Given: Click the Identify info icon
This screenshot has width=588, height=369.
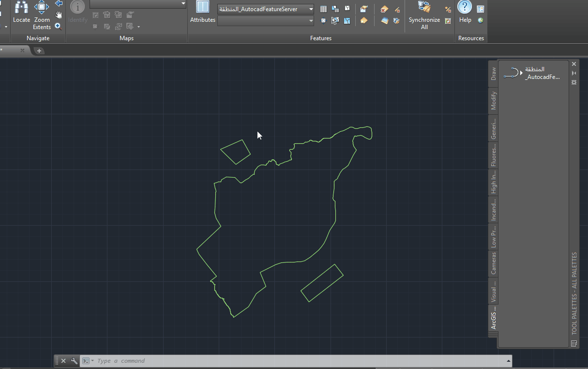Looking at the screenshot, I should pos(77,7).
